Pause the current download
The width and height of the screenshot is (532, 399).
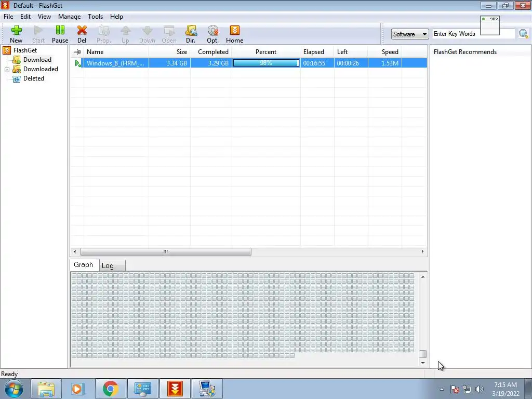tap(60, 34)
